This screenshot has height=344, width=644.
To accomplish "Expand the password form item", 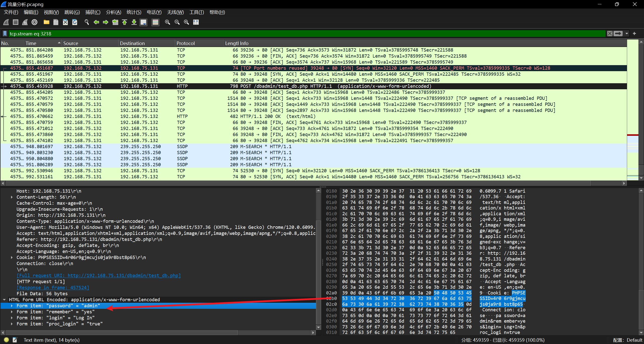I will tap(12, 306).
